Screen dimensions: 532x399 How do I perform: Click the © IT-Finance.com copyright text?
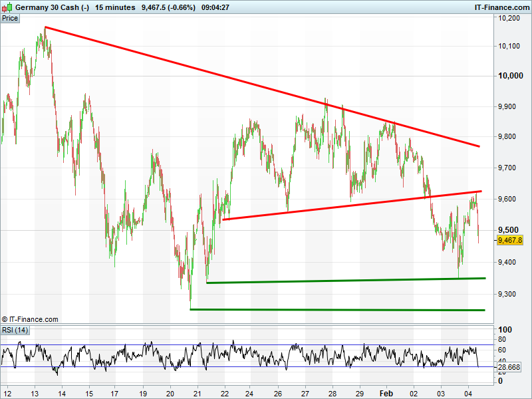pos(30,319)
